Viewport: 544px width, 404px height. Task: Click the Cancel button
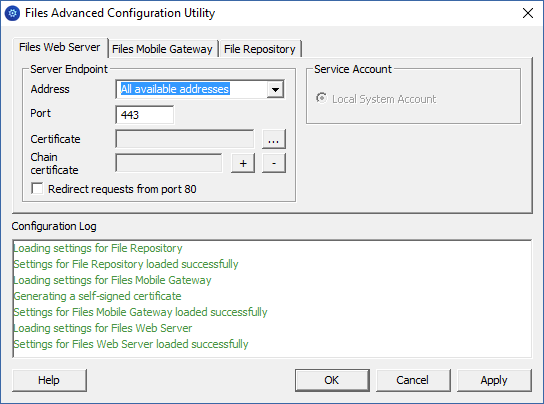(413, 380)
